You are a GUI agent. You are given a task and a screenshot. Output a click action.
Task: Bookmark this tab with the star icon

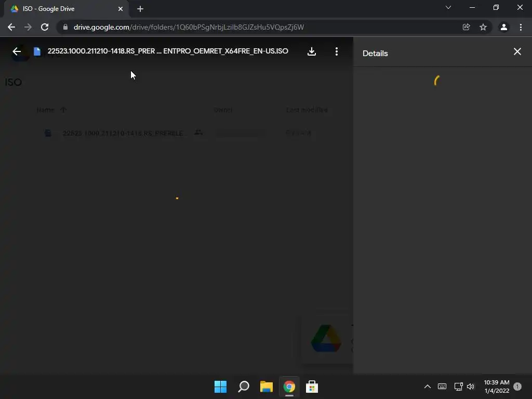[483, 27]
